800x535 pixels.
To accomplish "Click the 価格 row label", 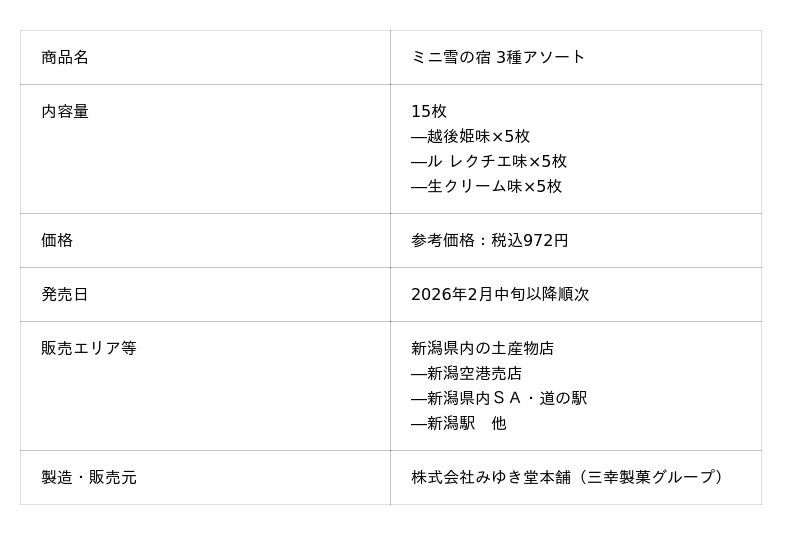I will 57,240.
